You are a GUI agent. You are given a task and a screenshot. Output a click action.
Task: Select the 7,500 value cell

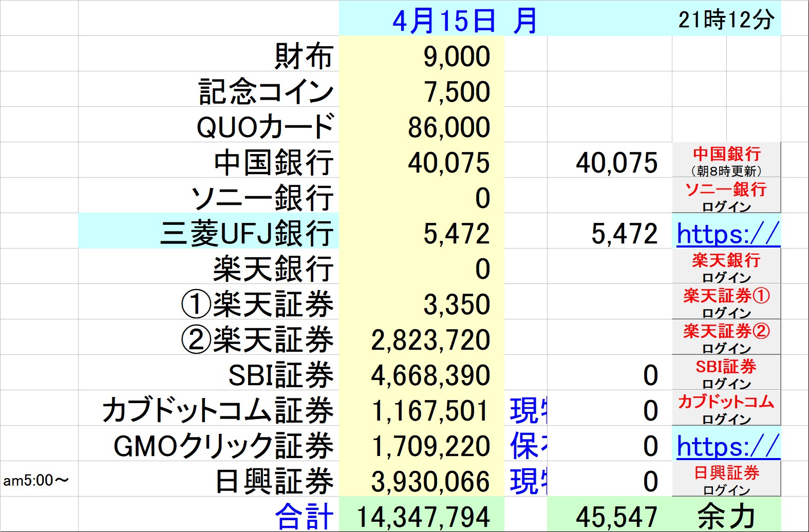click(422, 89)
